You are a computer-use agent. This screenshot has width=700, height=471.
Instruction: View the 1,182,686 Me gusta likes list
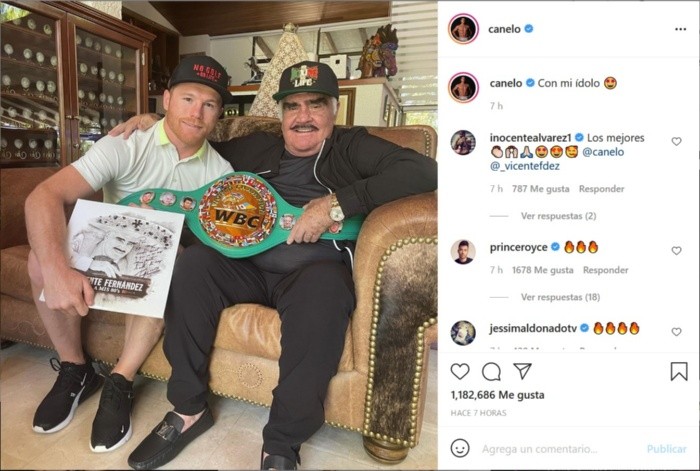(x=497, y=395)
